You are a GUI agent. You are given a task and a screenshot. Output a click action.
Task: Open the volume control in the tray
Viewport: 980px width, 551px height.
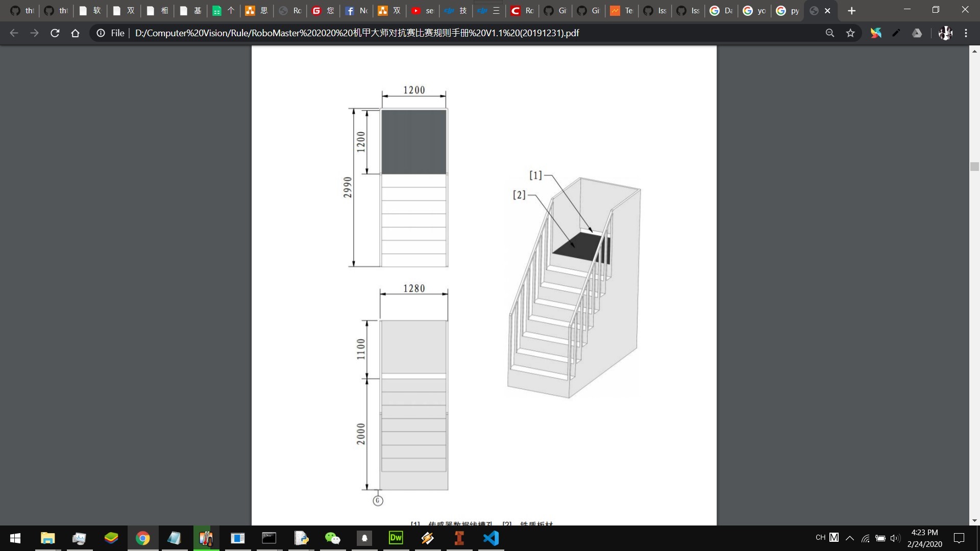[x=895, y=538]
